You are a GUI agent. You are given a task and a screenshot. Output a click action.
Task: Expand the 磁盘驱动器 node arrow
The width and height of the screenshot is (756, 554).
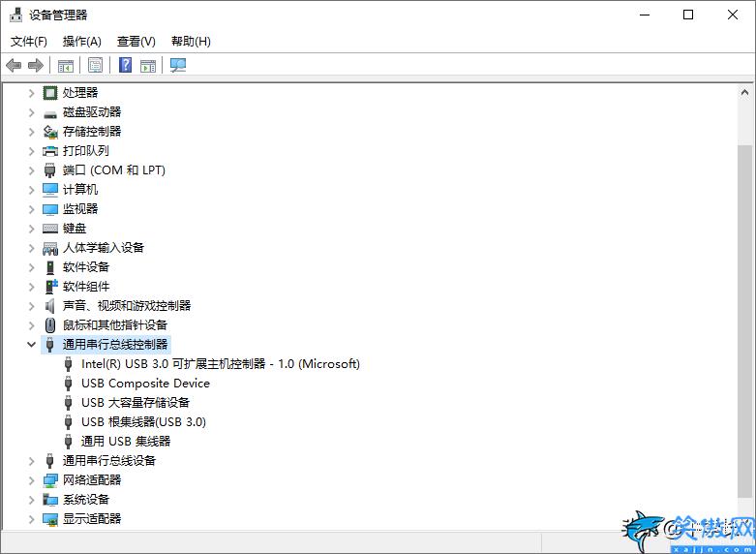point(31,112)
